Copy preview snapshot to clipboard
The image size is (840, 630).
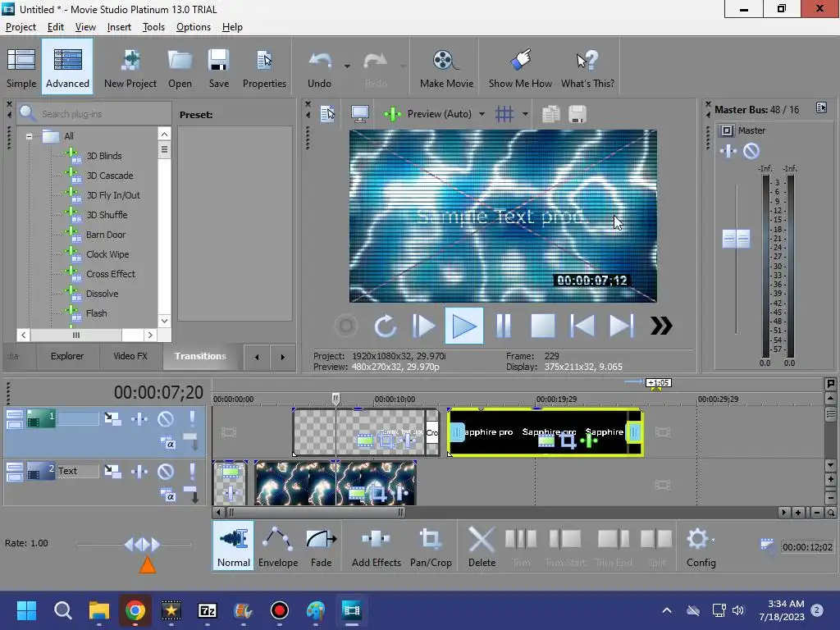550,114
